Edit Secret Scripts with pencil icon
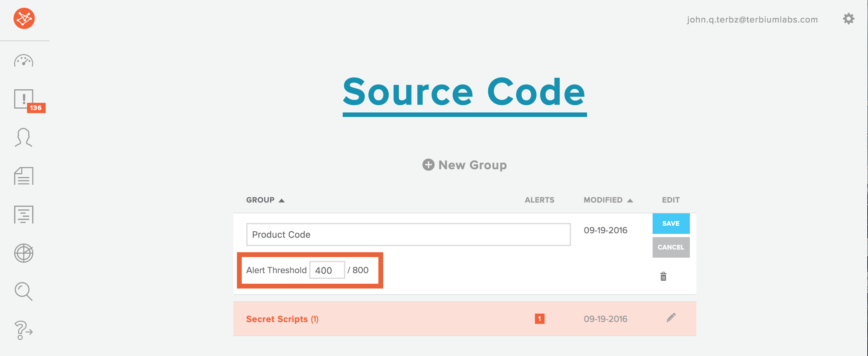 (x=671, y=317)
